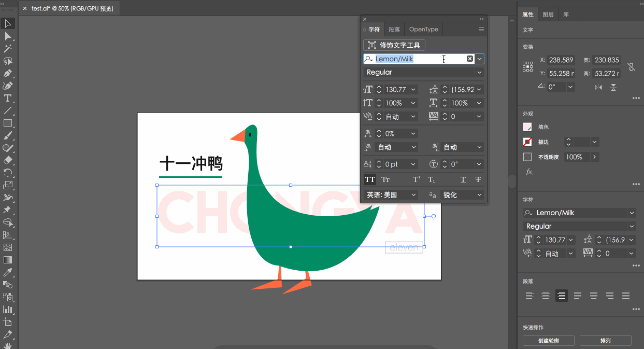
Task: Open baseline shift 0 pt dropdown
Action: (x=413, y=164)
